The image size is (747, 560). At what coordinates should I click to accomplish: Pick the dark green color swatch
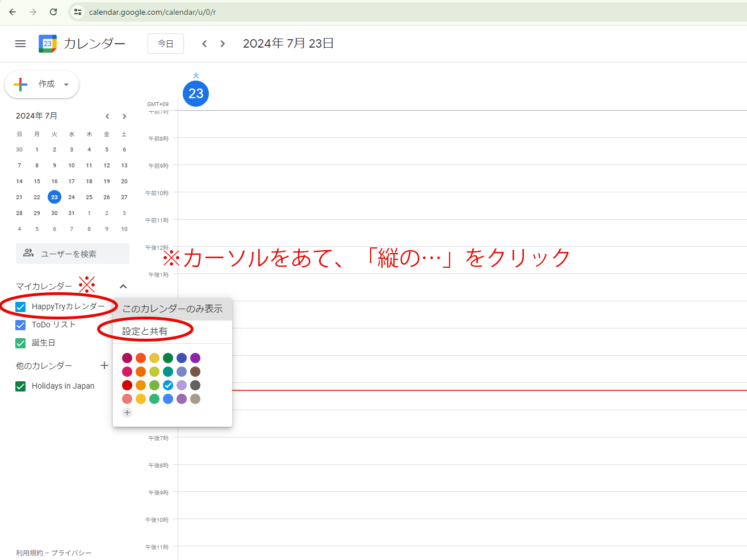click(168, 358)
